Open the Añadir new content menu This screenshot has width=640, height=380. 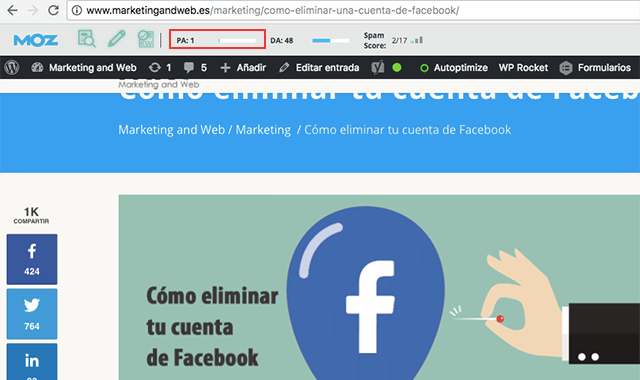[x=243, y=67]
